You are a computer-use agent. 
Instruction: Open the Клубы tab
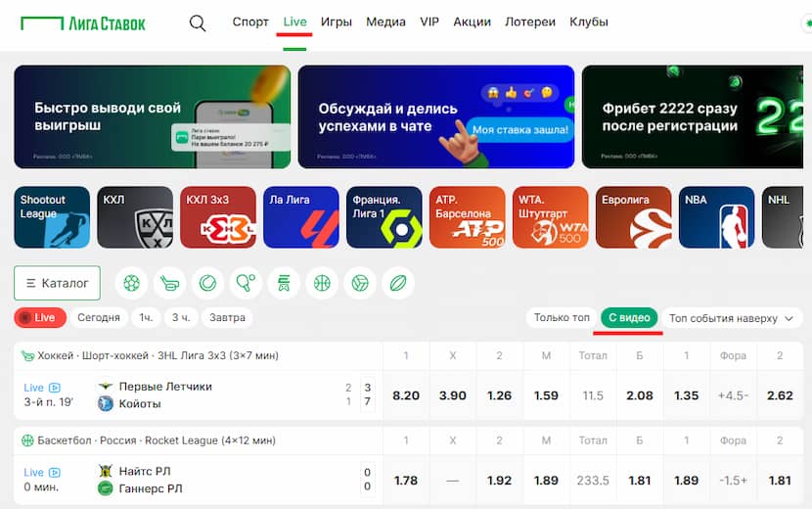[589, 22]
